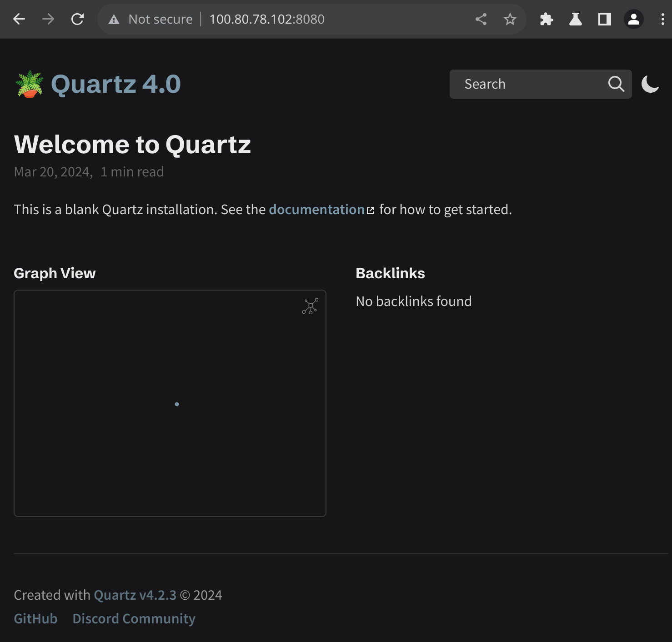
Task: Open the documentation link
Action: (x=317, y=210)
